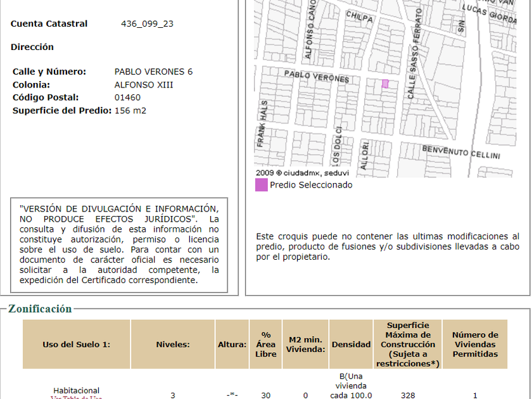Click the 'Cuenta Catastral' label

(x=49, y=24)
